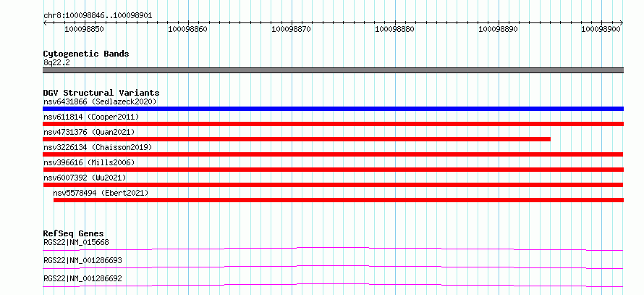Click ruler position 100098850
The width and height of the screenshot is (644, 295).
click(84, 29)
